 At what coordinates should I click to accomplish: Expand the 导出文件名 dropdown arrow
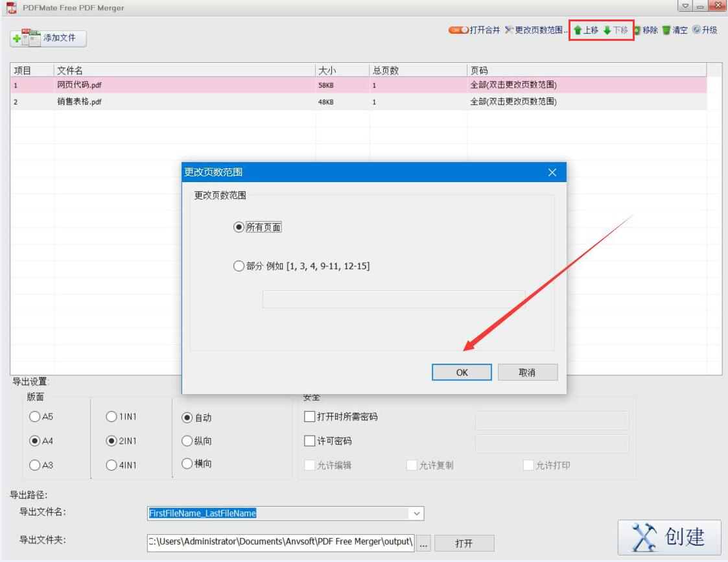(416, 513)
